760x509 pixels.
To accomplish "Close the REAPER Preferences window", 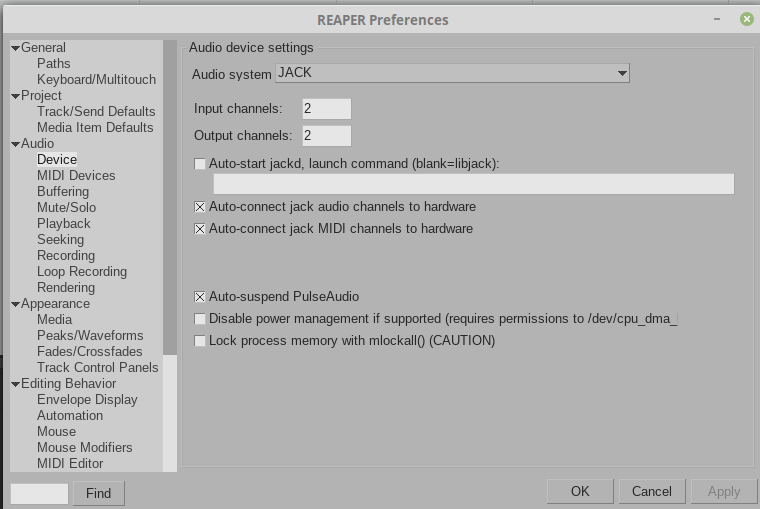I will coord(747,19).
